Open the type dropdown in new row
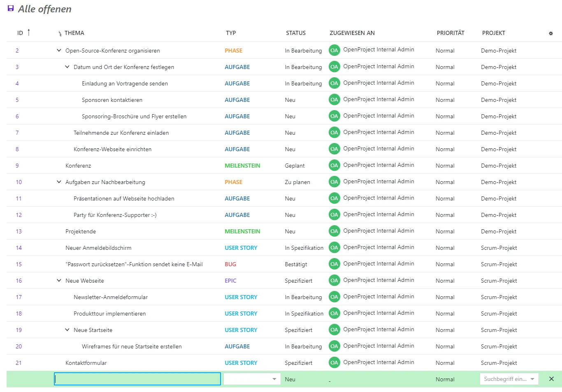Viewport: 562px width, 392px height. click(252, 379)
